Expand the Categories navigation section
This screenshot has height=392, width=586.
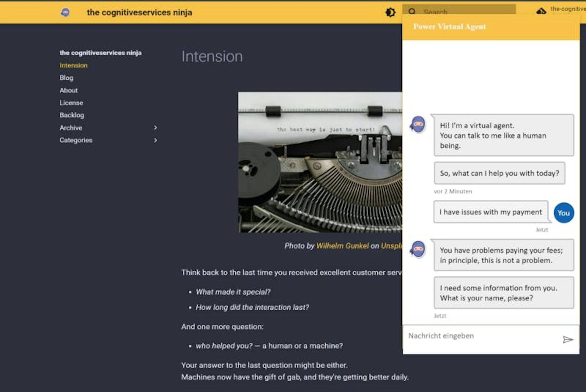tap(156, 140)
